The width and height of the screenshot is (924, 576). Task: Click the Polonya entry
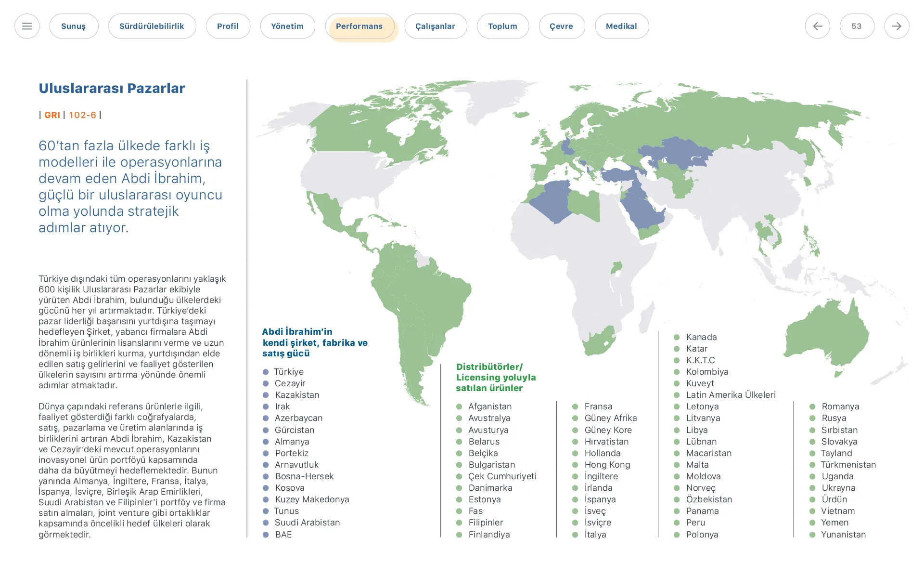[702, 535]
